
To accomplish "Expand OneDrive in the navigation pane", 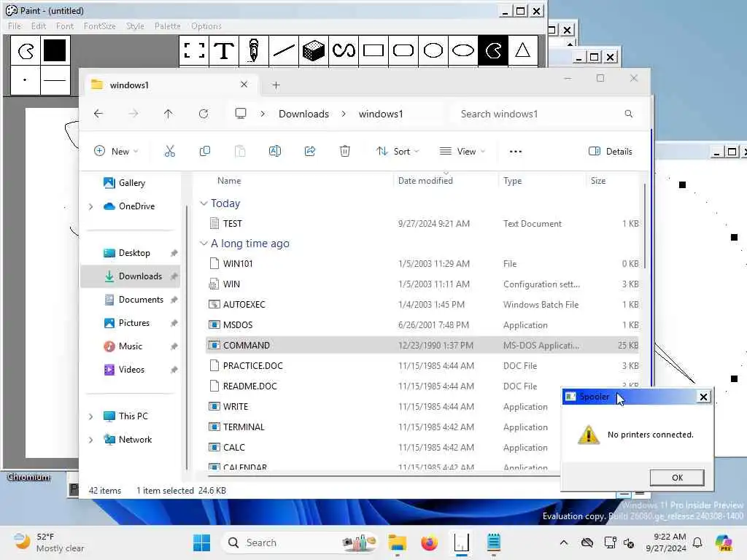I will coord(91,206).
